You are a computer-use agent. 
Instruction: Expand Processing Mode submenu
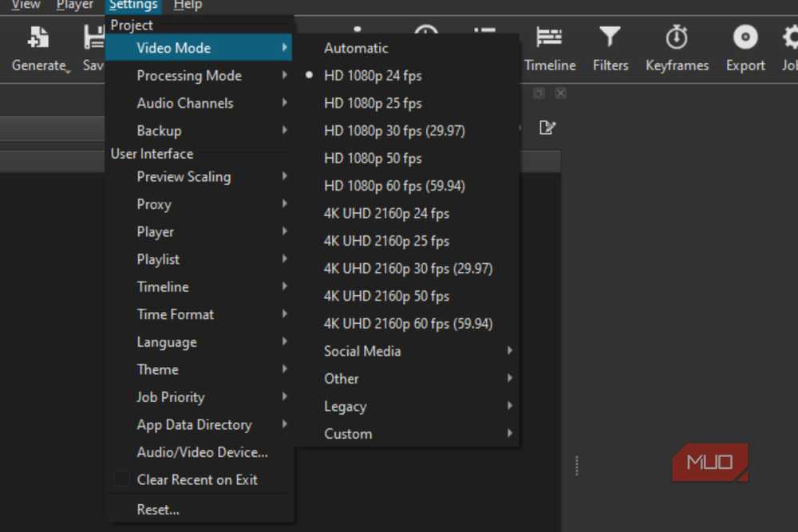click(199, 75)
